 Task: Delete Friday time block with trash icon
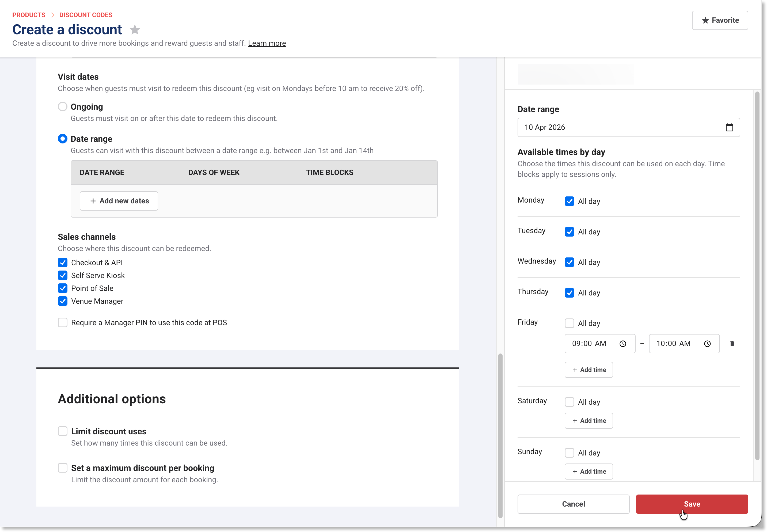point(732,344)
